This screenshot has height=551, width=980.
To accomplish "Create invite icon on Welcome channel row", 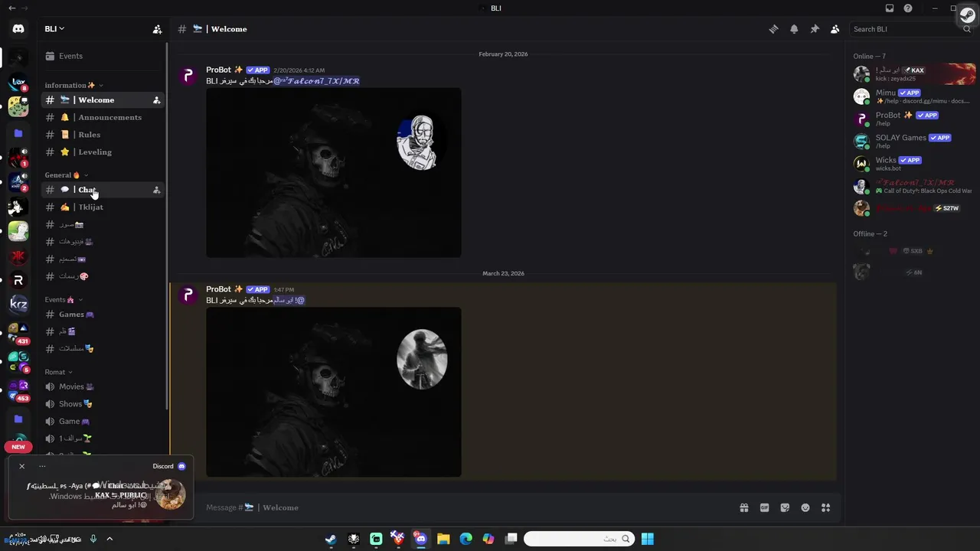I will coord(156,100).
